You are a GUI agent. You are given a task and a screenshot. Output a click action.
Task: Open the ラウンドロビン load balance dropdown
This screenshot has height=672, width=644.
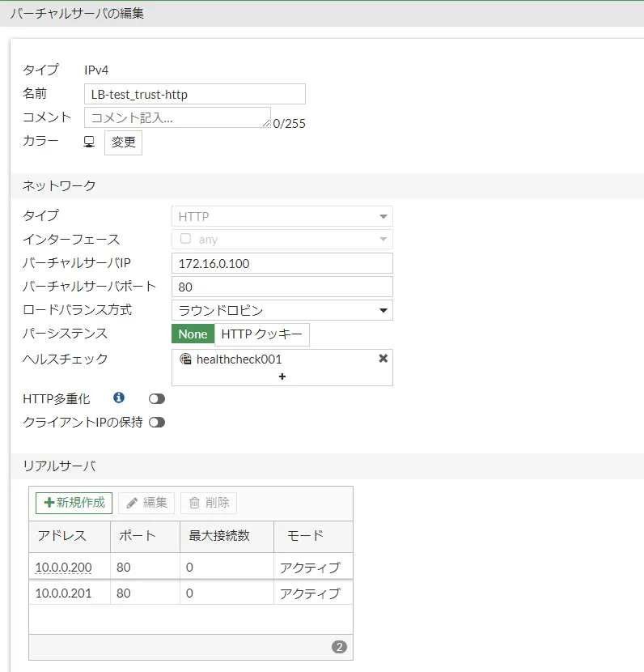[282, 310]
